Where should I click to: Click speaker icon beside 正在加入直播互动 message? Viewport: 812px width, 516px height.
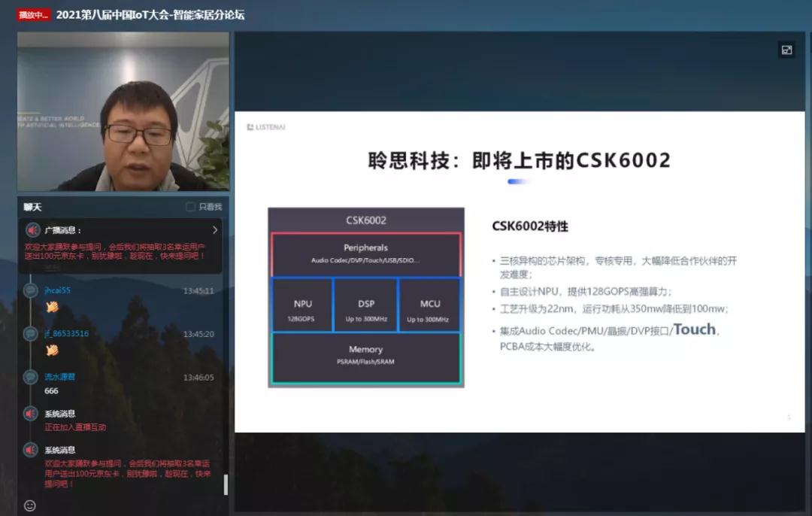(30, 414)
